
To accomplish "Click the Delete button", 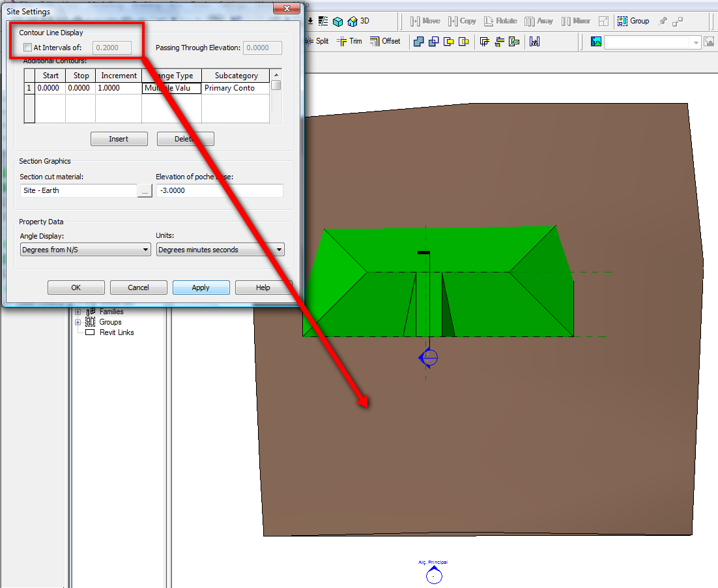I will 186,139.
